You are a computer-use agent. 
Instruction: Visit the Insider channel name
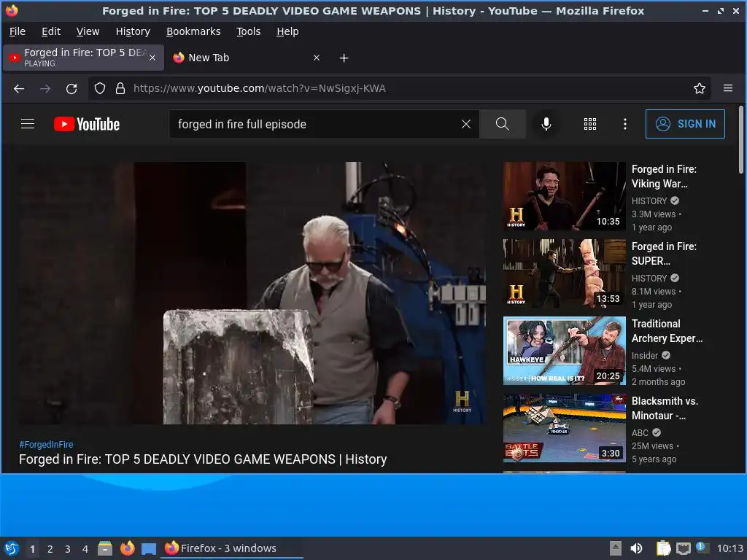tap(645, 355)
